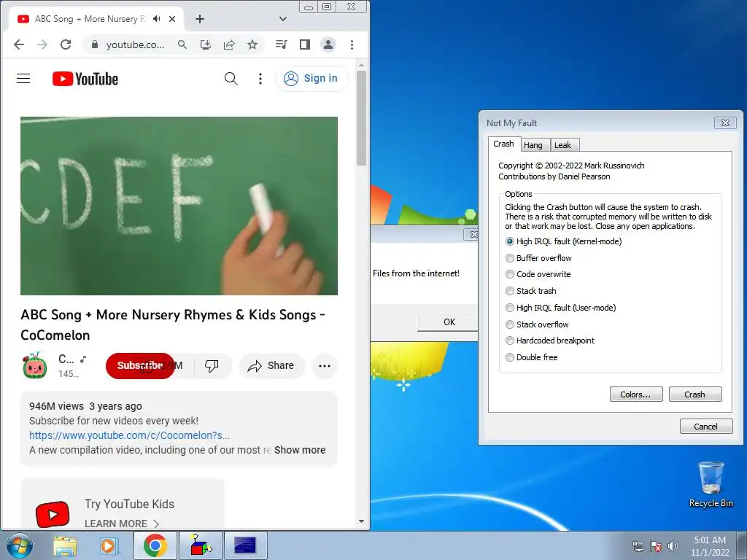Click the Action Center flag in the tray
The width and height of the screenshot is (747, 560).
656,546
